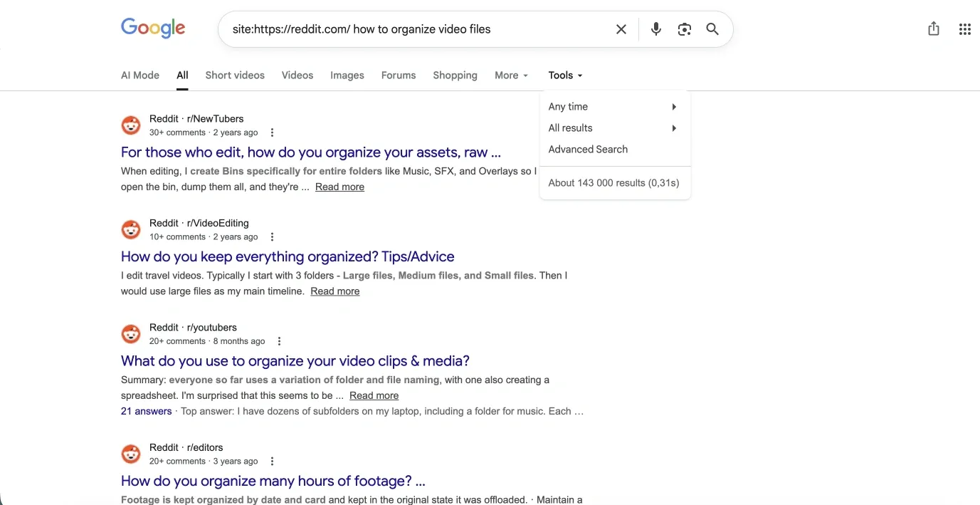Click the Google logo

click(153, 28)
